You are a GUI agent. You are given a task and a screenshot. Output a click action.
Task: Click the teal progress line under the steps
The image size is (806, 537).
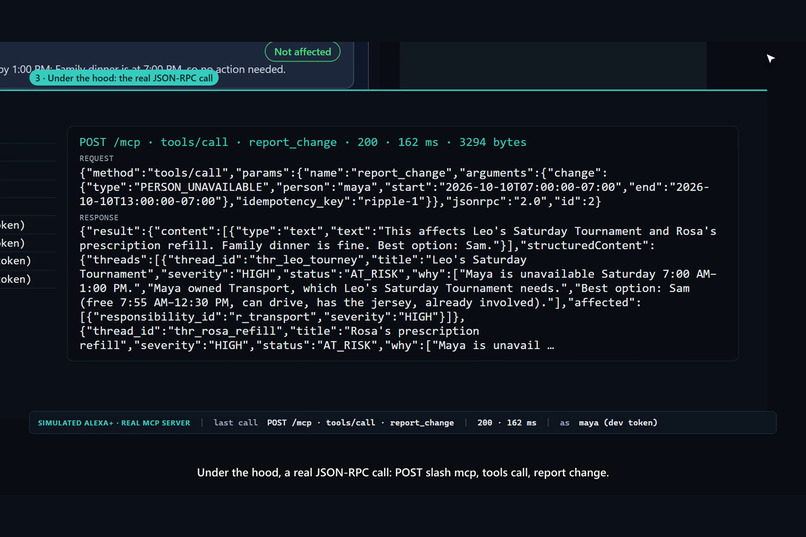[383, 90]
